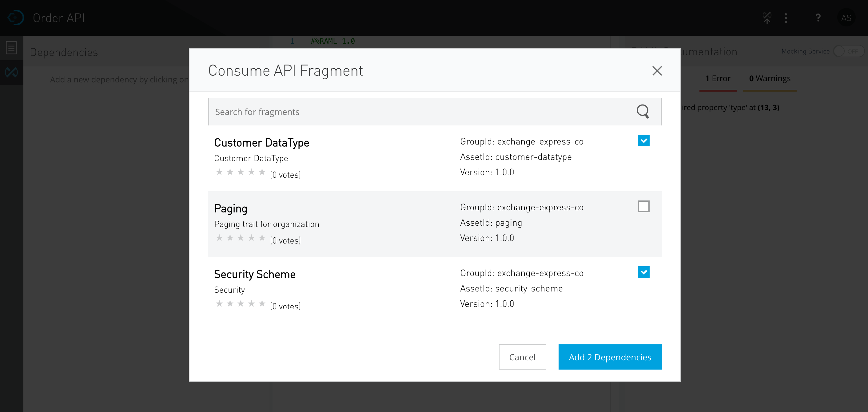Uncheck the Customer DataType checkbox
Screen dimensions: 868x412
click(643, 141)
